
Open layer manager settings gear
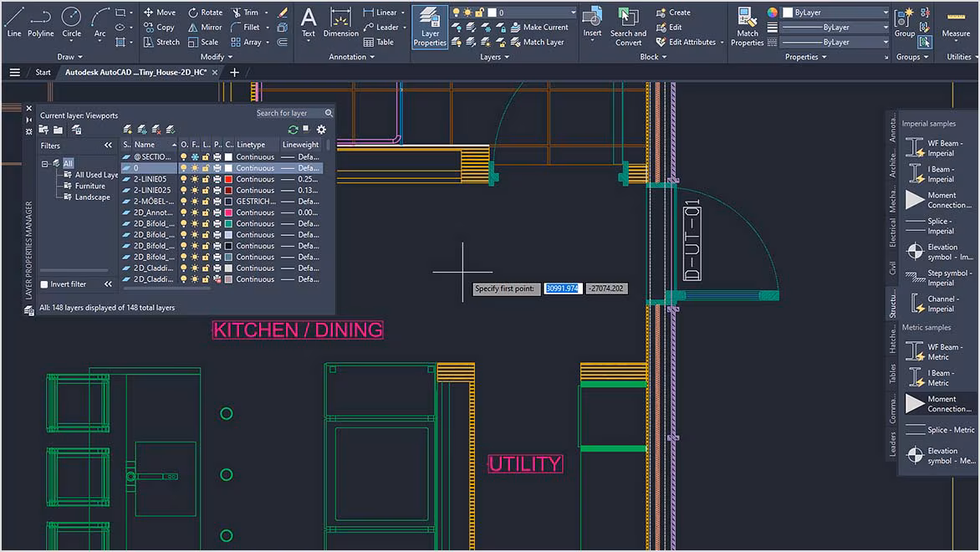click(x=321, y=130)
